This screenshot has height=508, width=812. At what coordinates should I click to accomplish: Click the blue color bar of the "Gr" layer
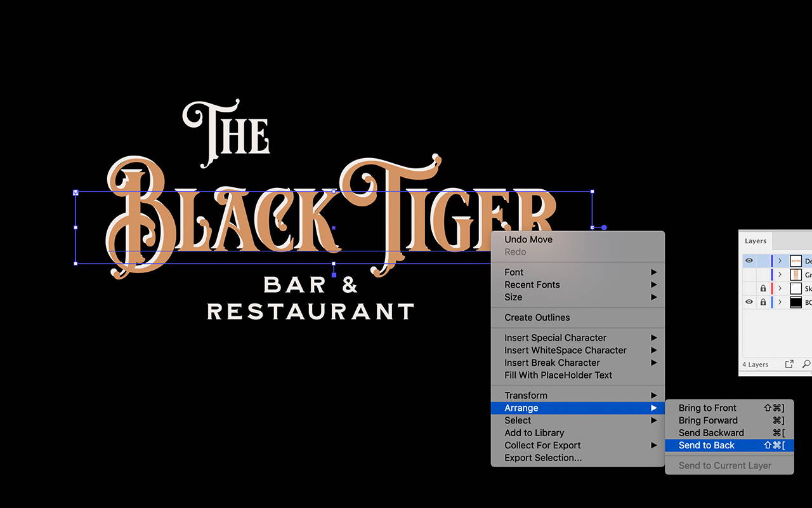pyautogui.click(x=772, y=274)
